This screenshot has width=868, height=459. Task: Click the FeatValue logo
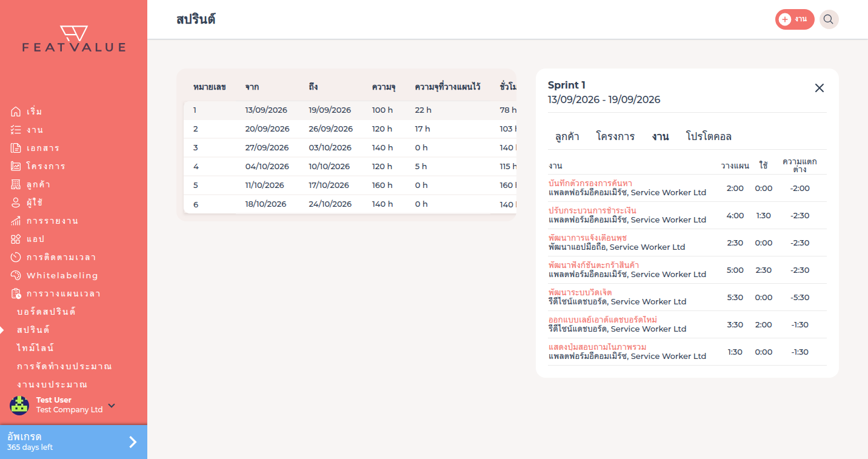[74, 39]
